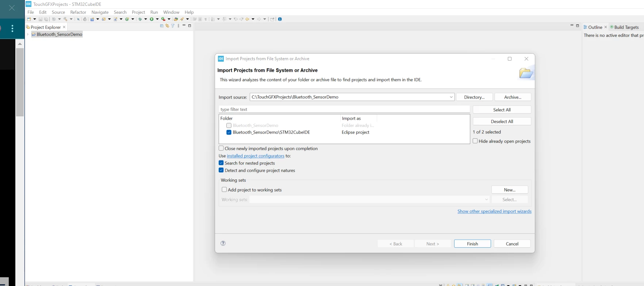Open the File menu
Viewport: 644px width, 286px height.
(31, 12)
